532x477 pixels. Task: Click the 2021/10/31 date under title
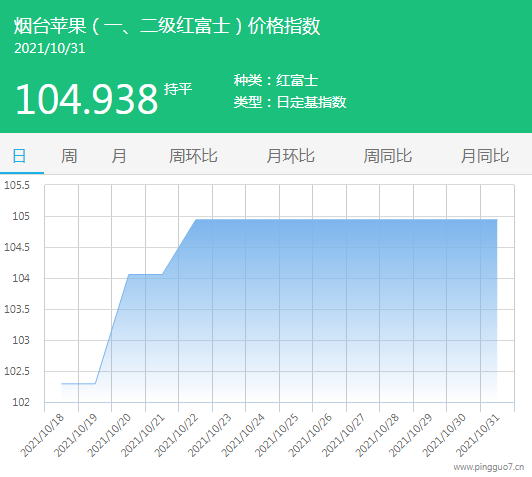pyautogui.click(x=50, y=48)
